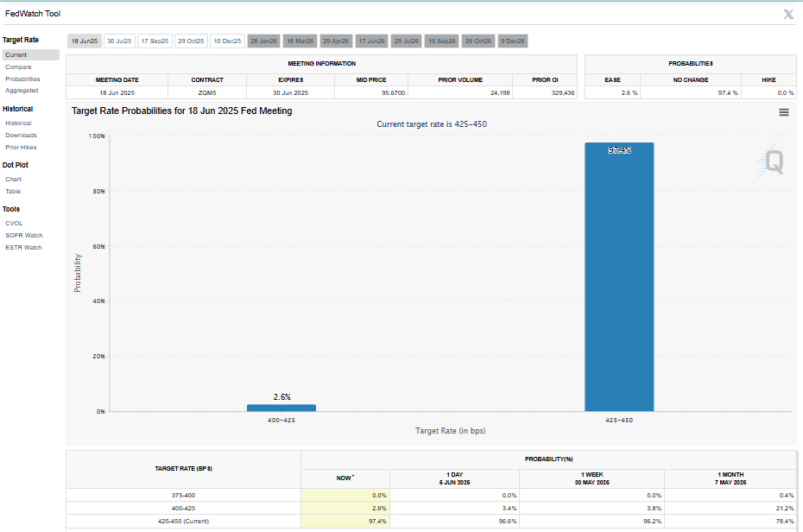Go to the Probabilities sidebar link
The image size is (803, 532).
click(22, 79)
